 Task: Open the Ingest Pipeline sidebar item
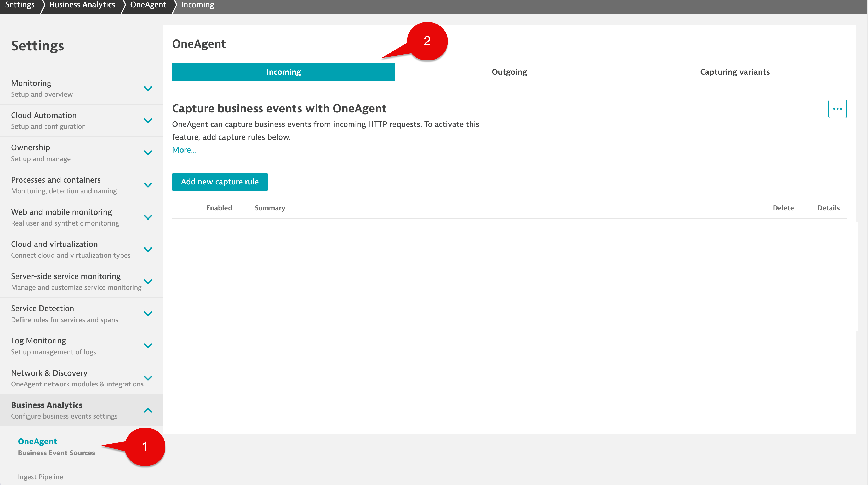[x=41, y=477]
